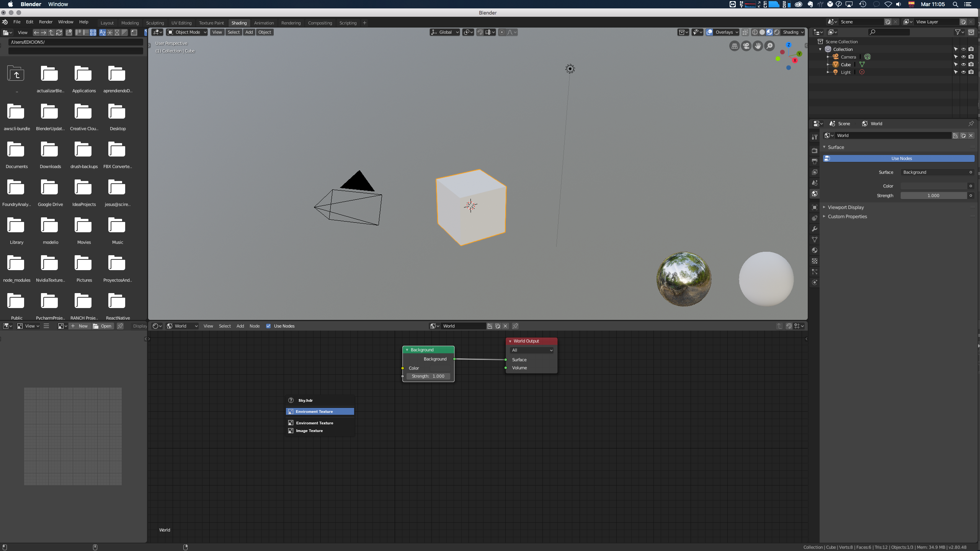Screen dimensions: 980x551
Task: Disable Light in renders camera toggle
Action: tap(971, 72)
